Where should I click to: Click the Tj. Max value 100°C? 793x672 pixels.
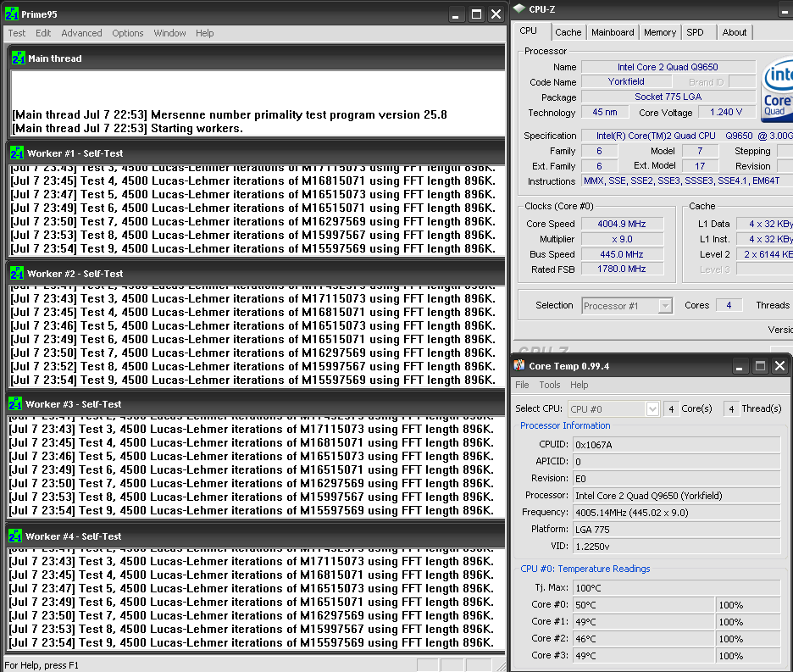(677, 588)
